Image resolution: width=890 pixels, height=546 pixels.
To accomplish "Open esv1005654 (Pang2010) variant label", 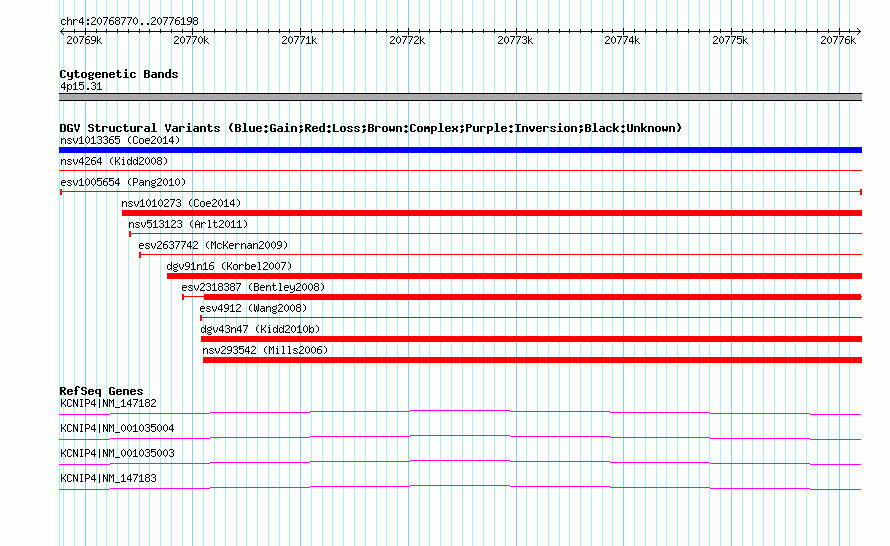I will click(123, 182).
